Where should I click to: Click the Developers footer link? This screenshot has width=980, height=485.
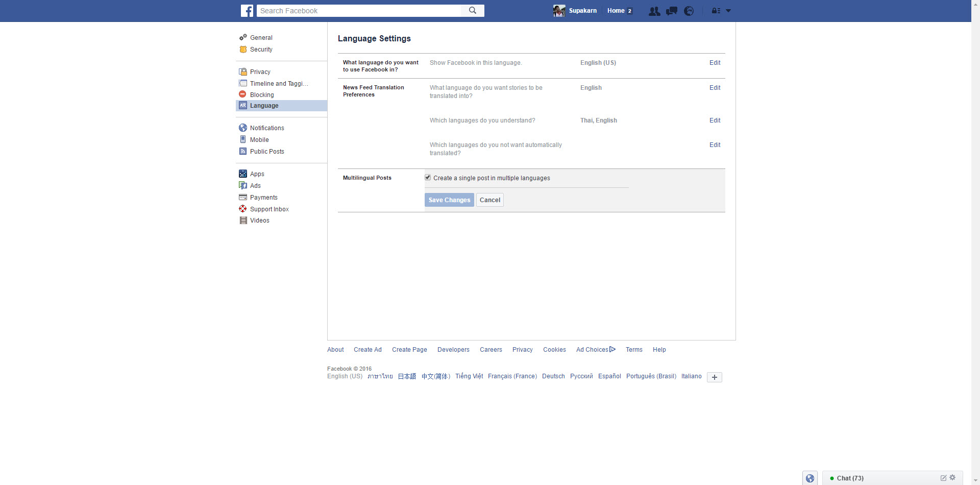[453, 350]
